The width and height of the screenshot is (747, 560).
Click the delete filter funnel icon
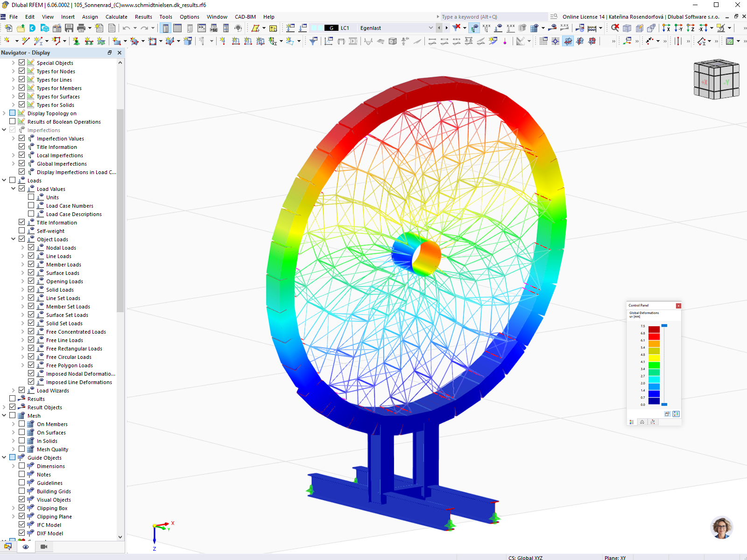[x=456, y=28]
